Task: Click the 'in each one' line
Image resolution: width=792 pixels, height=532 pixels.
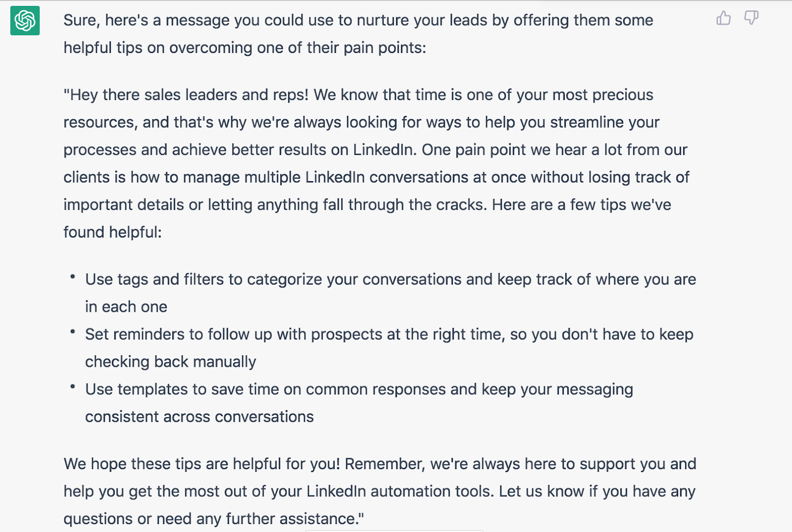Action: tap(126, 307)
